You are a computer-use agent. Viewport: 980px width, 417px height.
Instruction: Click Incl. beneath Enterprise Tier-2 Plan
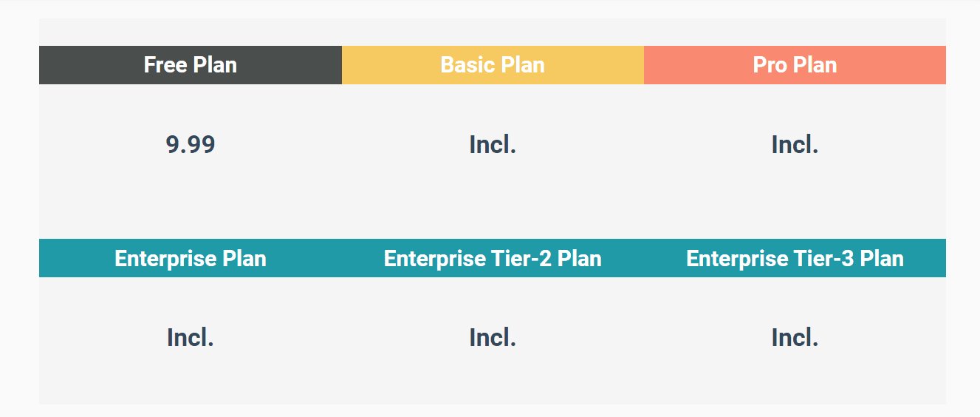pyautogui.click(x=493, y=338)
